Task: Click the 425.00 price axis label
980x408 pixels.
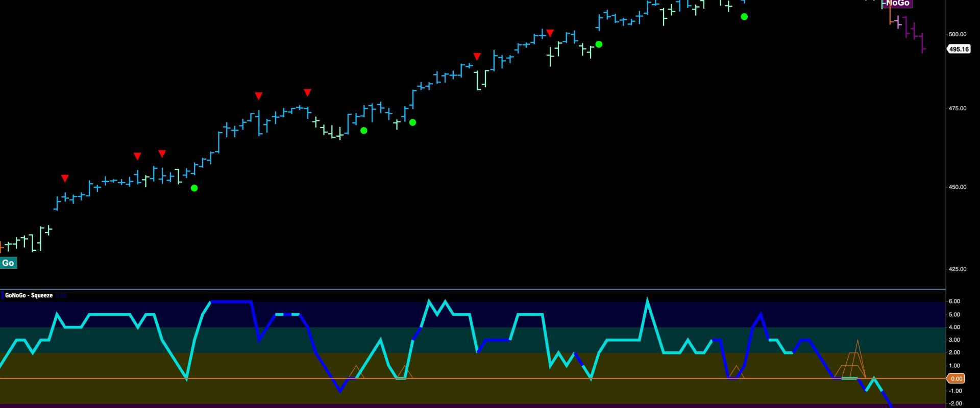Action: coord(957,269)
